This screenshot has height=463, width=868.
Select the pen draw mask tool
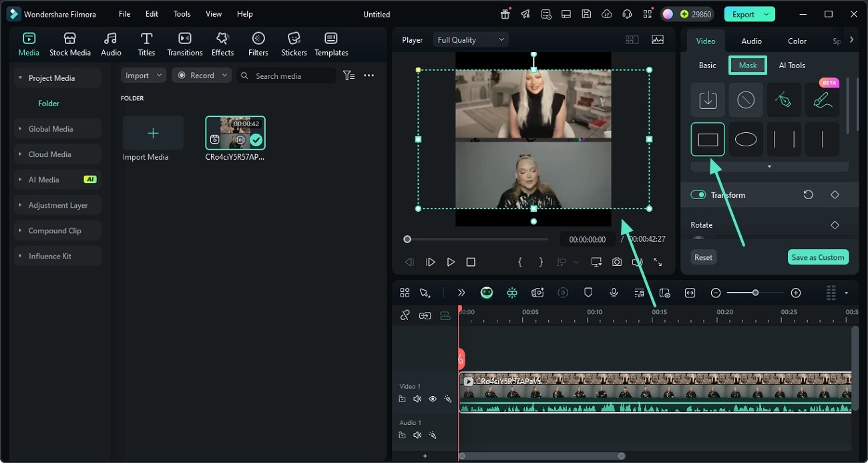(784, 100)
